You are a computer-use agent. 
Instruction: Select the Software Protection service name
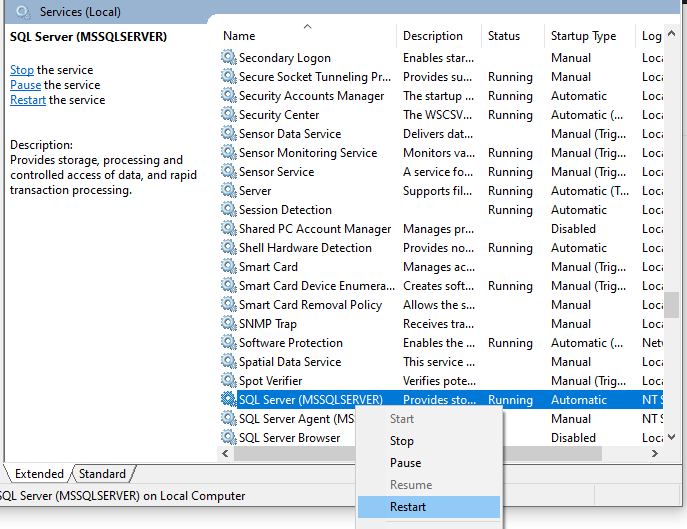pos(291,343)
